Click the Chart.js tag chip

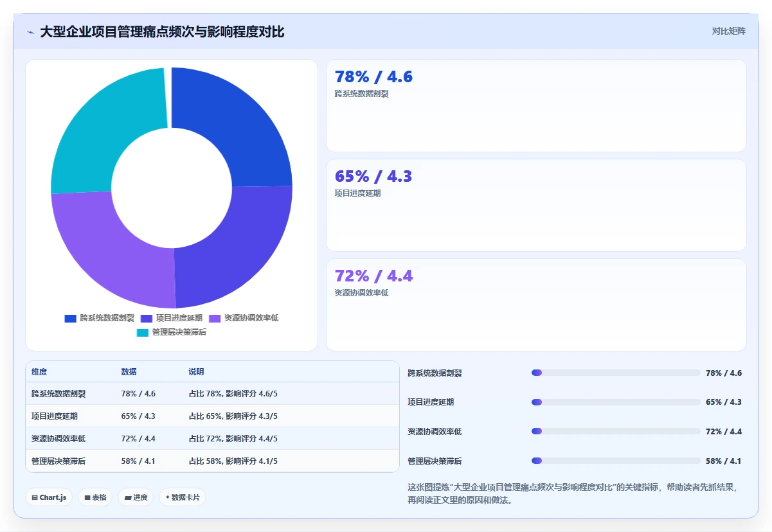49,497
